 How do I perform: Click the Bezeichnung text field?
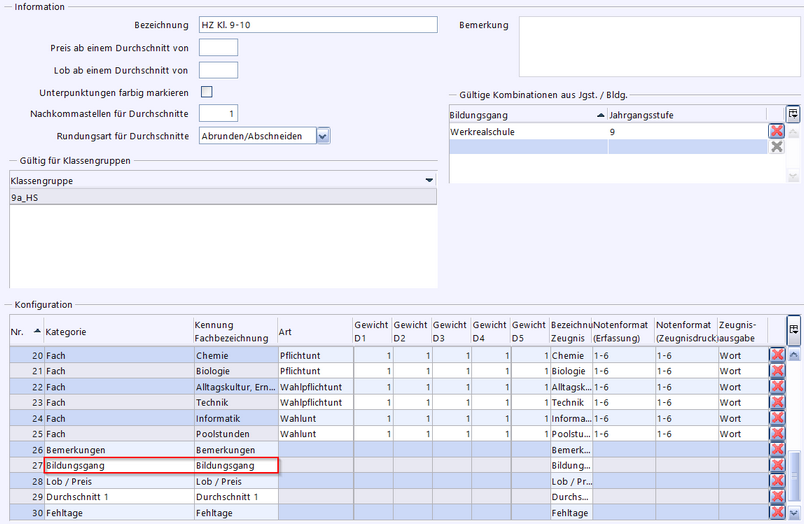tap(318, 25)
